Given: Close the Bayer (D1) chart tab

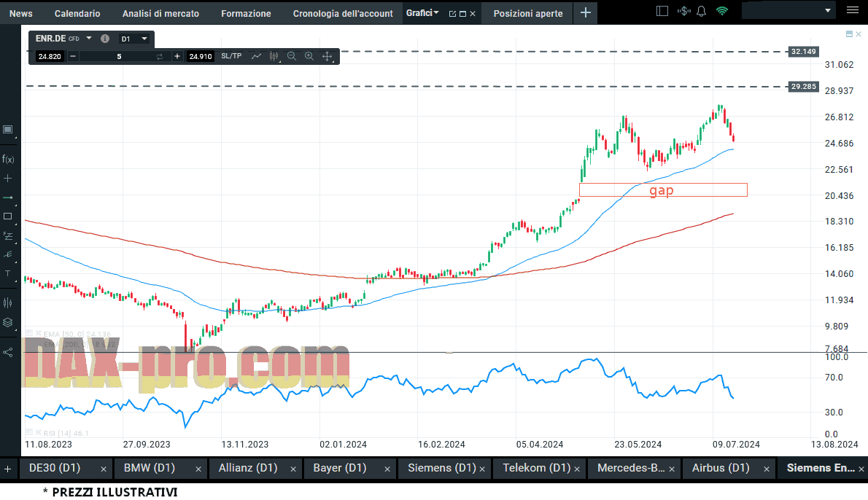Looking at the screenshot, I should (387, 469).
